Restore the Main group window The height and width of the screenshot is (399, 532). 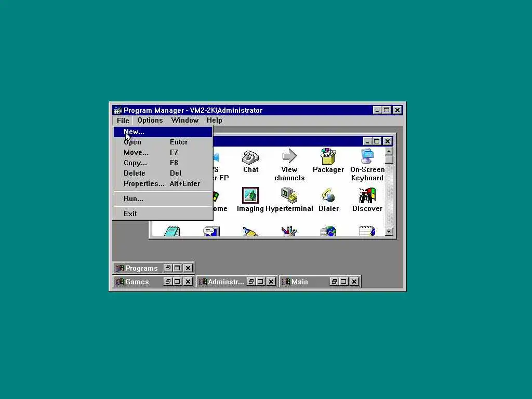coord(334,282)
